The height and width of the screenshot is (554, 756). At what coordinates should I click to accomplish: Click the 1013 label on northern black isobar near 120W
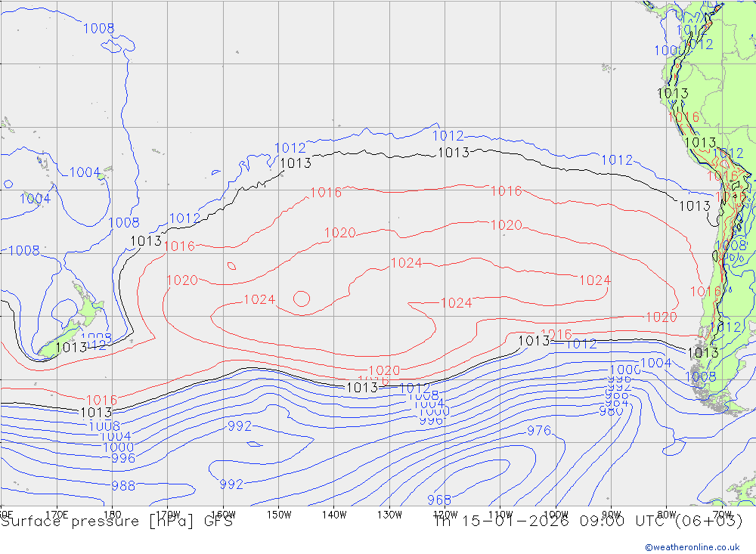point(453,153)
